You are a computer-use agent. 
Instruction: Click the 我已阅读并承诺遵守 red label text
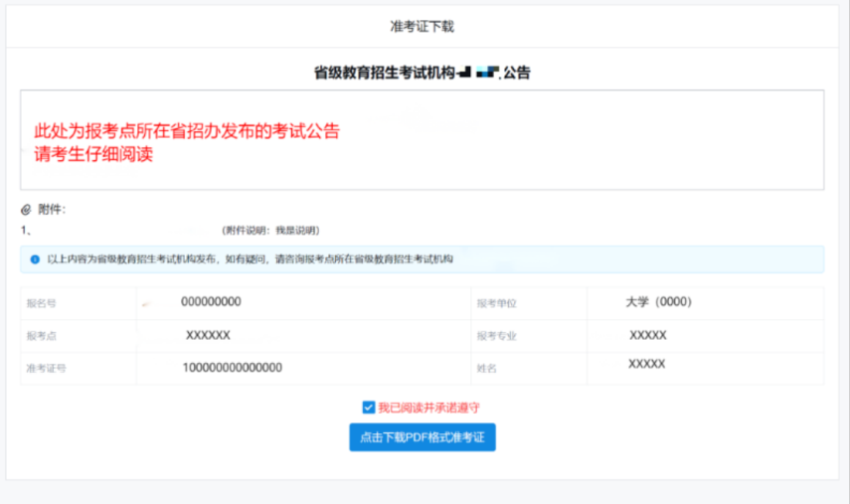pos(429,408)
